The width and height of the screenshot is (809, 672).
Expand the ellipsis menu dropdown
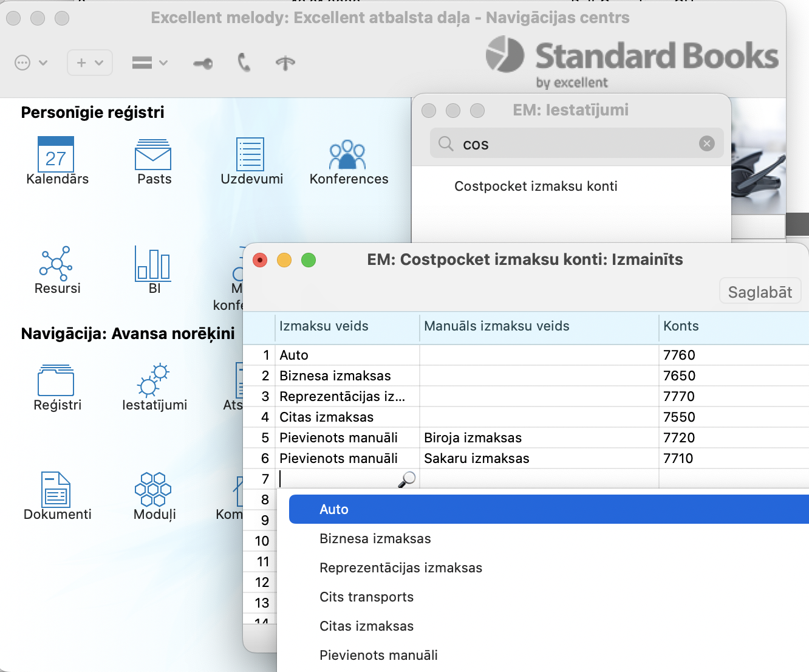[30, 63]
